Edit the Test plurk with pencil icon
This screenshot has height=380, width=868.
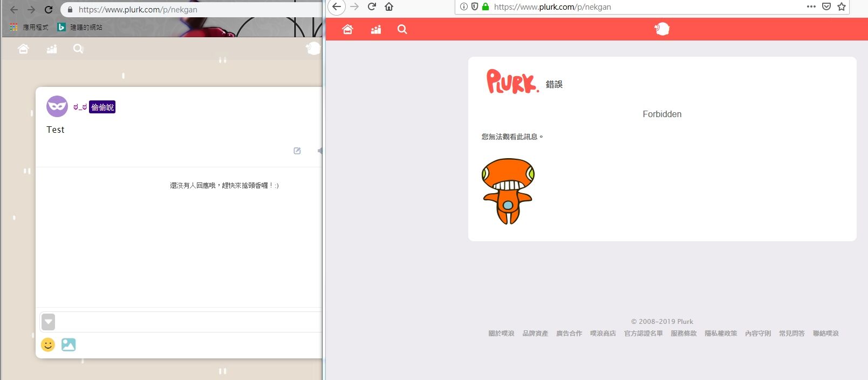297,151
